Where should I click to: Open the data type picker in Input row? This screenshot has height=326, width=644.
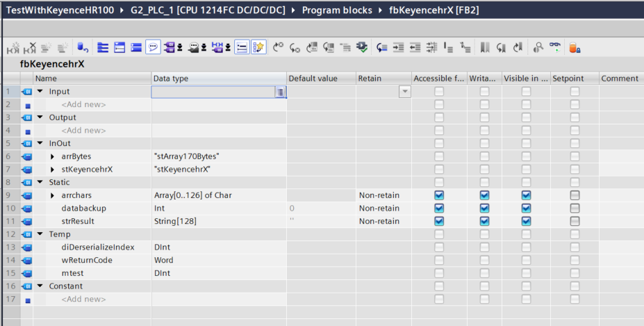click(280, 92)
